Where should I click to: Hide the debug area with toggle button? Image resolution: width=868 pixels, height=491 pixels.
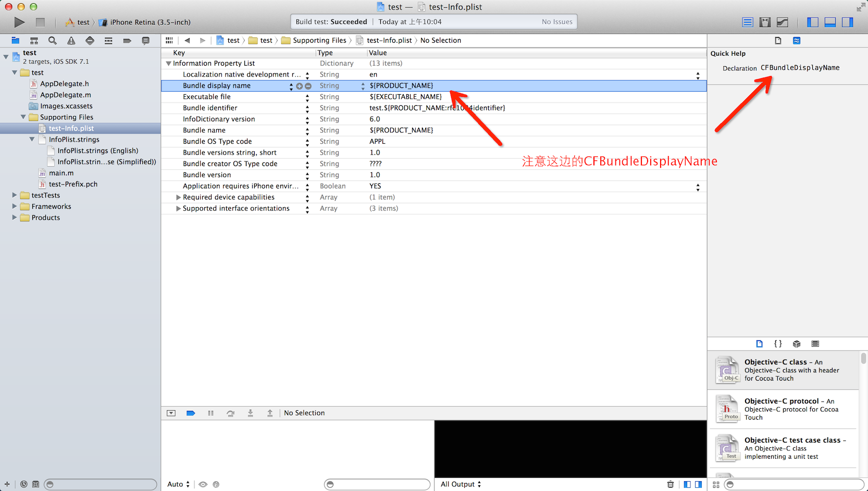coord(171,413)
